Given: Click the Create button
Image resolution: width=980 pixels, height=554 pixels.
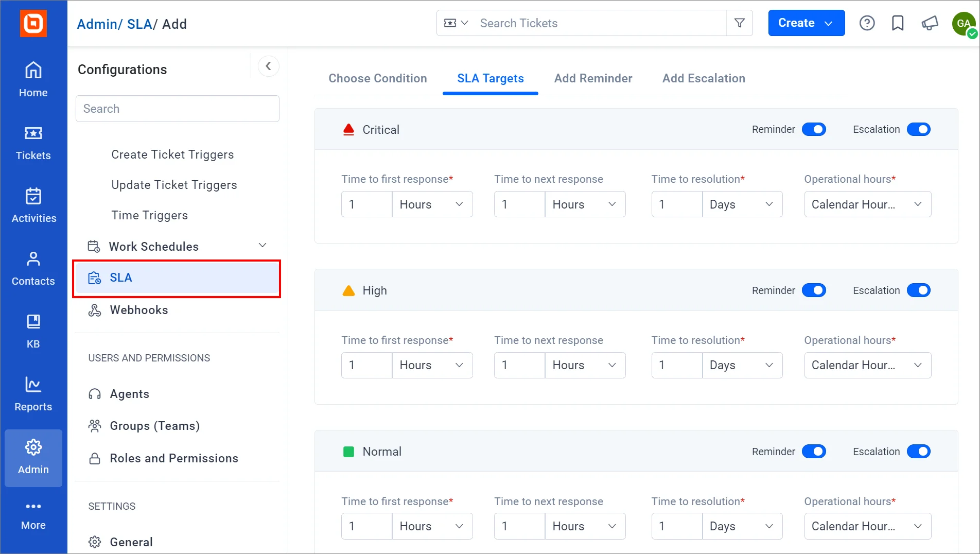Looking at the screenshot, I should point(806,23).
